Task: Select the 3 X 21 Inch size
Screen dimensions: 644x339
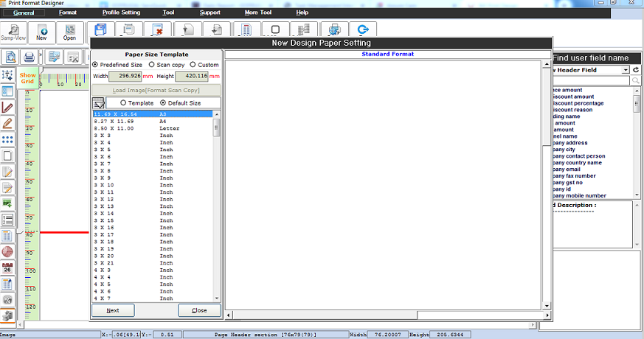Action: click(x=153, y=263)
